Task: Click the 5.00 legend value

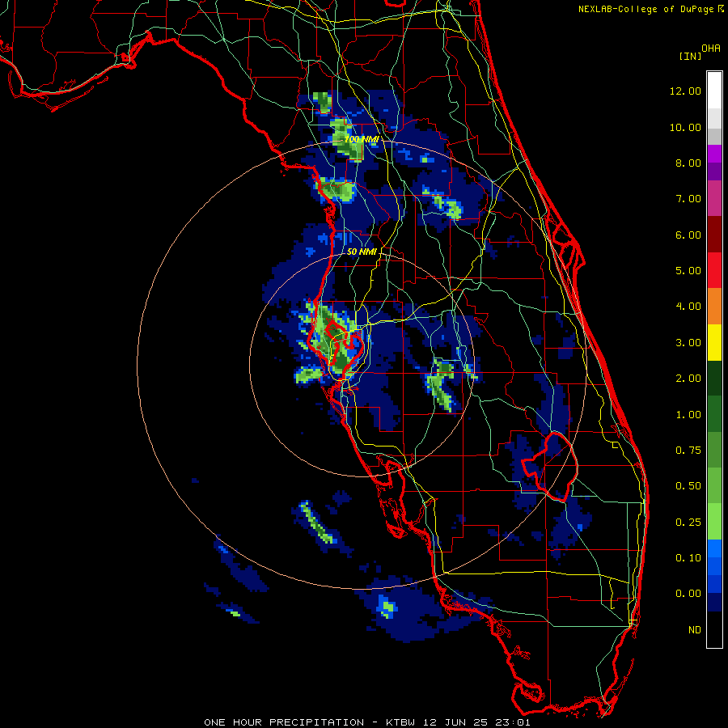Action: tap(688, 271)
